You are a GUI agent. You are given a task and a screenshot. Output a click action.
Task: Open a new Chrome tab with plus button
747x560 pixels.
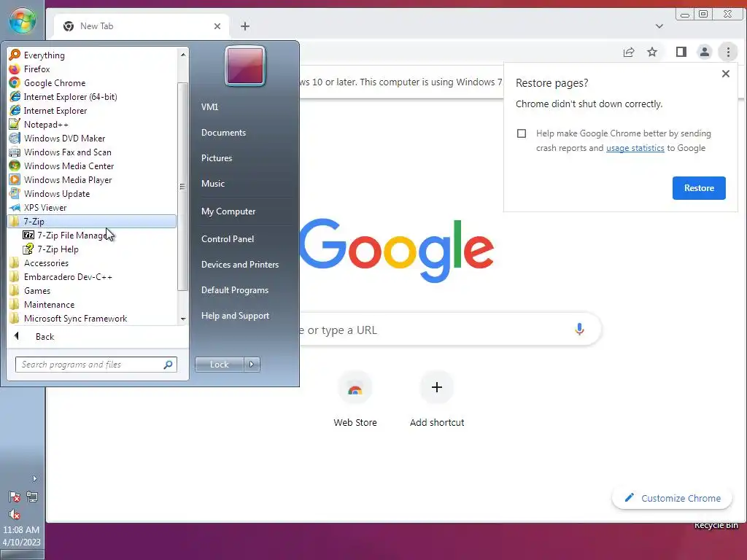click(245, 26)
